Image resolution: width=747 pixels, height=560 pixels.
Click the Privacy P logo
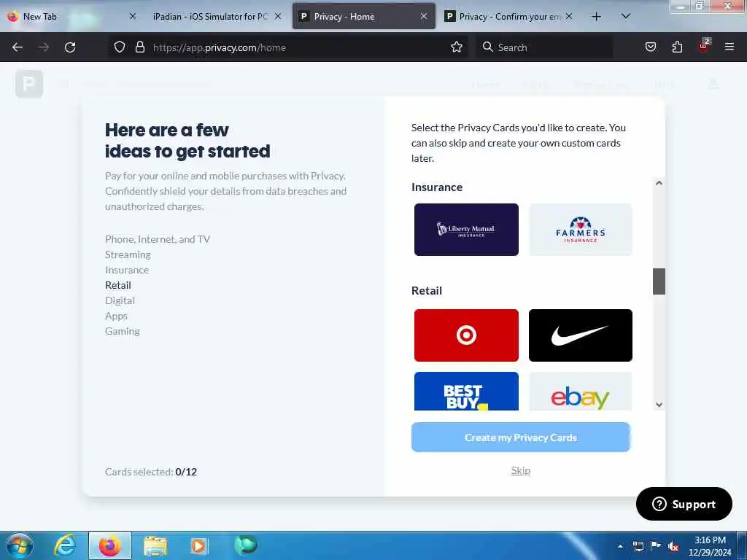coord(29,84)
